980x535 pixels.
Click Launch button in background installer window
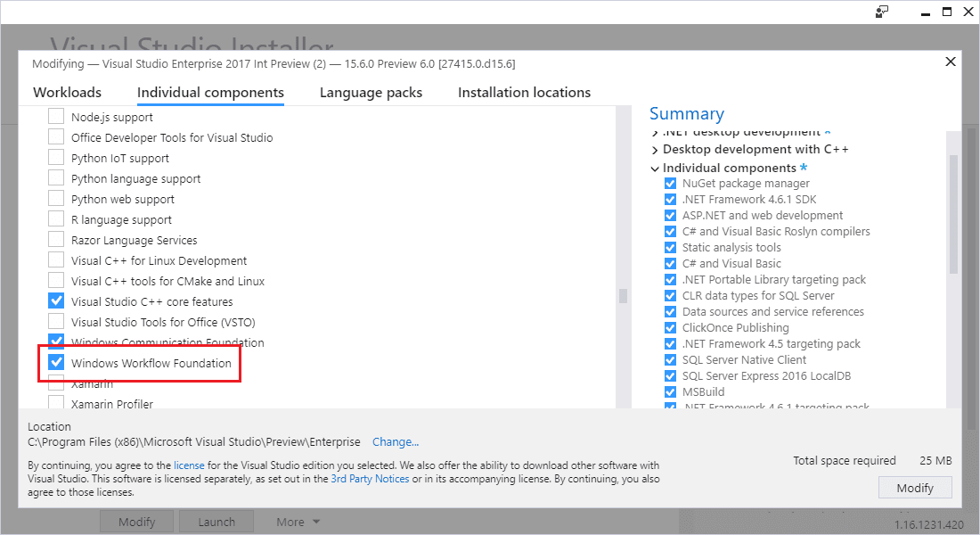coord(216,522)
